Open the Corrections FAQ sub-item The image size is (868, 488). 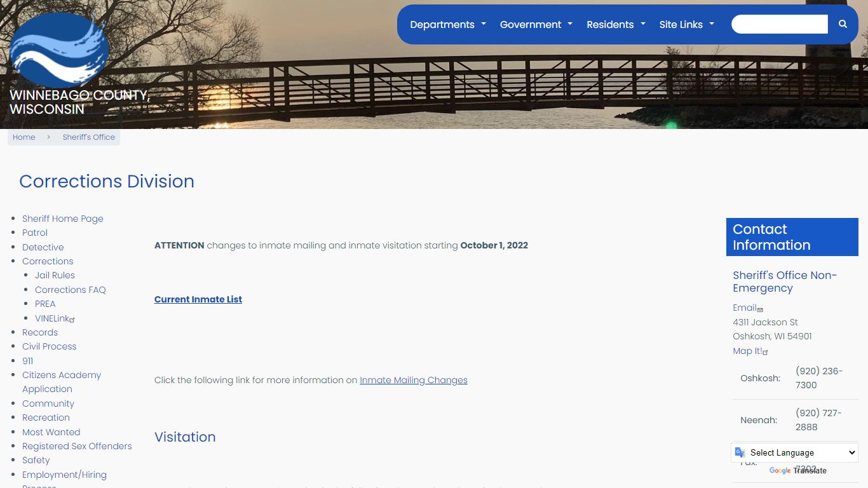tap(71, 290)
